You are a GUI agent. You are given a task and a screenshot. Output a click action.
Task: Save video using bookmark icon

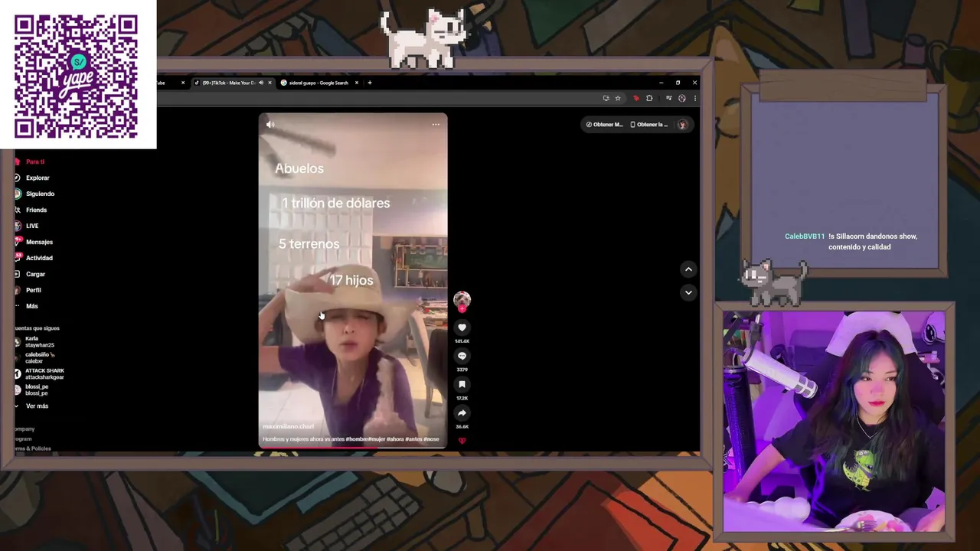(462, 384)
